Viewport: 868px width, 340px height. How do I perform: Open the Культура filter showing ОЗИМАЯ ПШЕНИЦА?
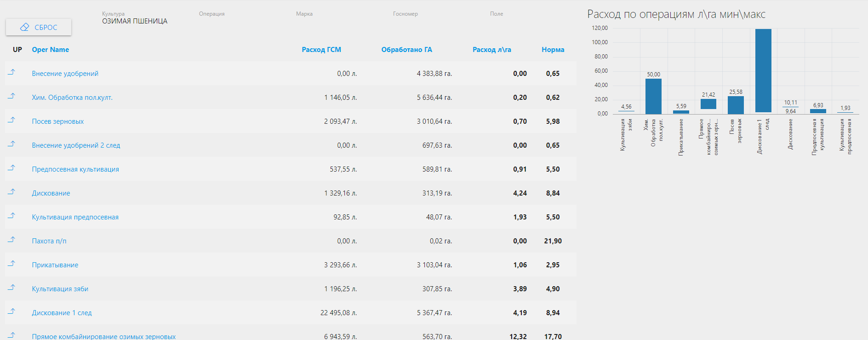[x=135, y=21]
